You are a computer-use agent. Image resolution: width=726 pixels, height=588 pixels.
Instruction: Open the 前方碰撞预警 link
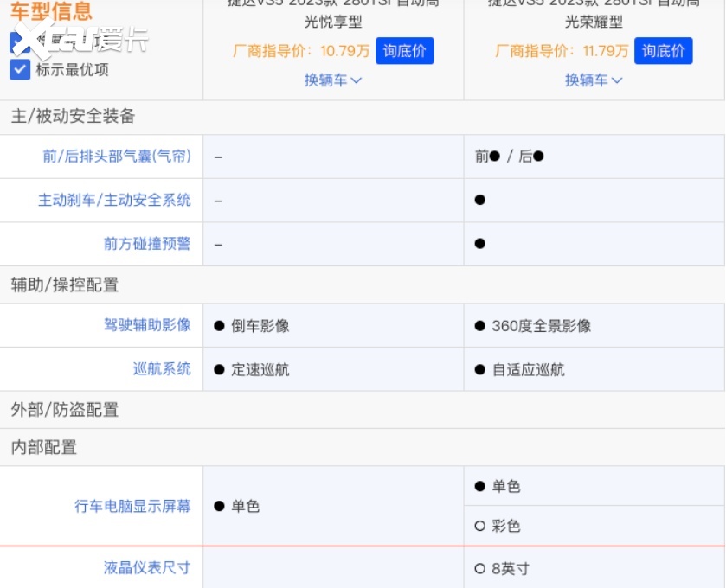(147, 243)
